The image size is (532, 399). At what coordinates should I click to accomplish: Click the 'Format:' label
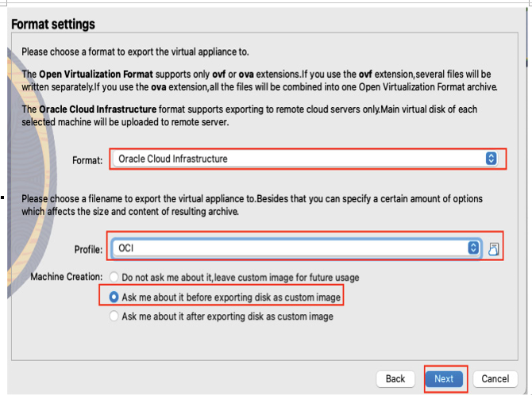87,160
